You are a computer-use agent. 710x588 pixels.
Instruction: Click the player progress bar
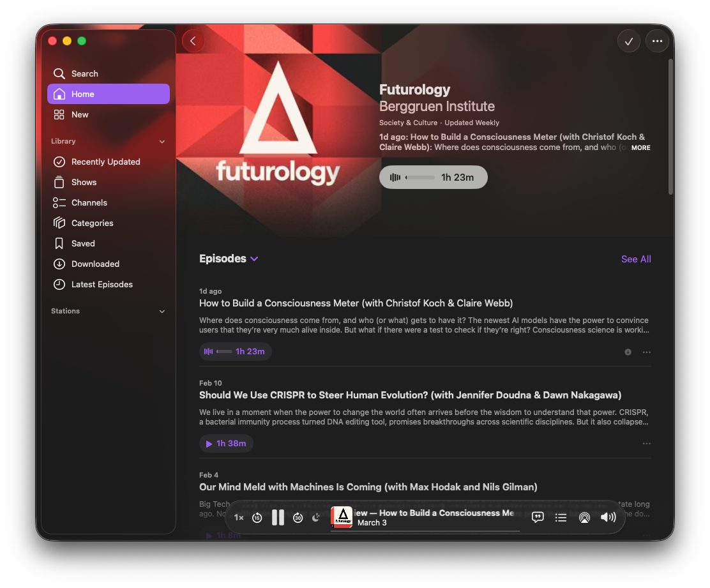click(x=425, y=531)
